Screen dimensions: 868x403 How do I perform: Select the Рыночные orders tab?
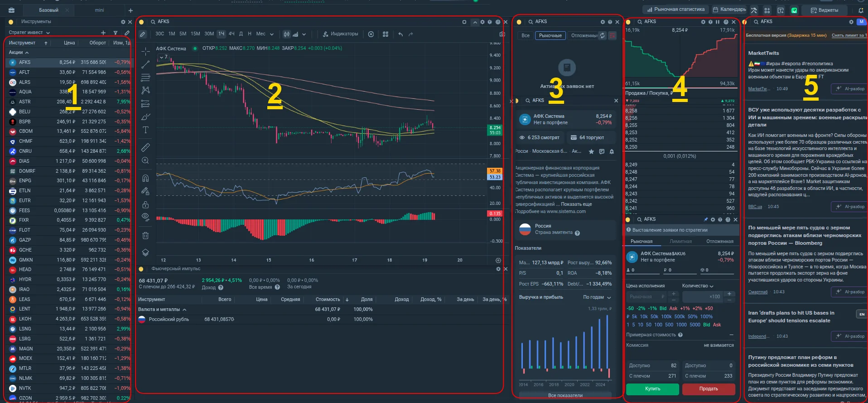[x=550, y=35]
